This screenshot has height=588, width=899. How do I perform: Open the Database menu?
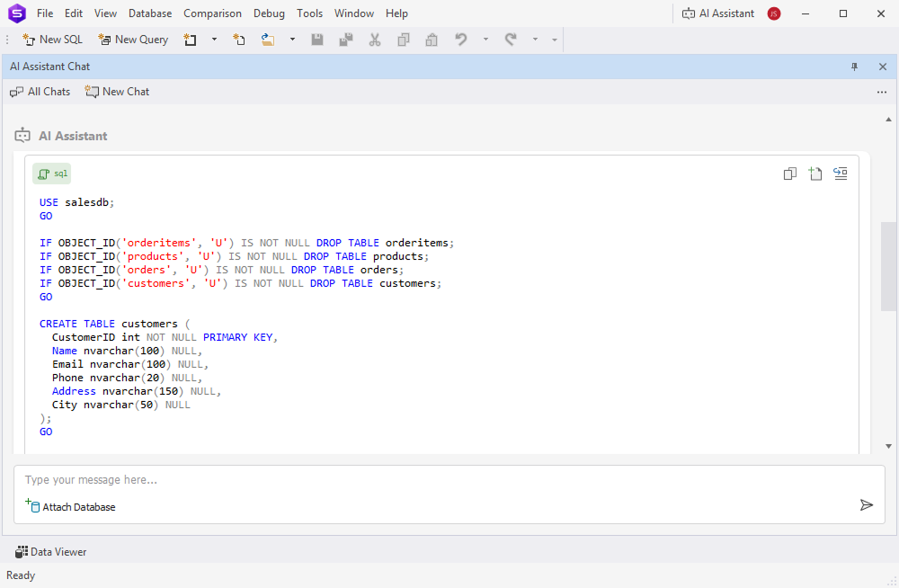click(149, 13)
